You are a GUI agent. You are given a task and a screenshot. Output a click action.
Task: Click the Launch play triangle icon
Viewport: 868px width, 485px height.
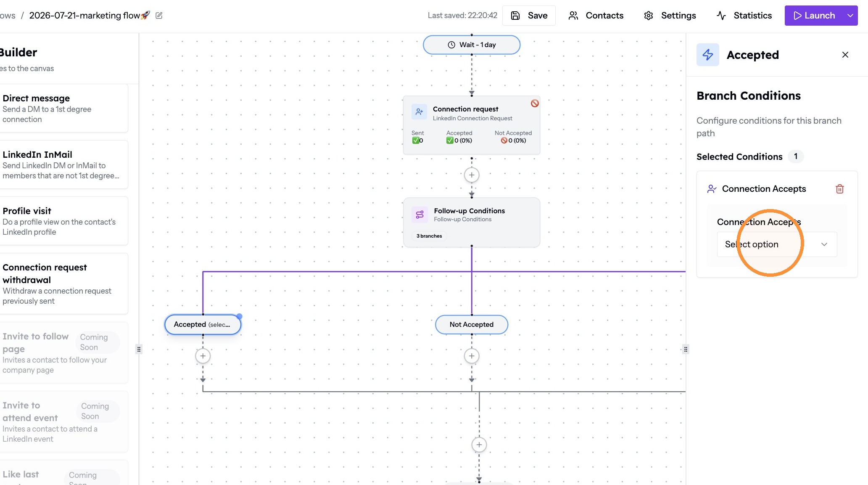[797, 16]
